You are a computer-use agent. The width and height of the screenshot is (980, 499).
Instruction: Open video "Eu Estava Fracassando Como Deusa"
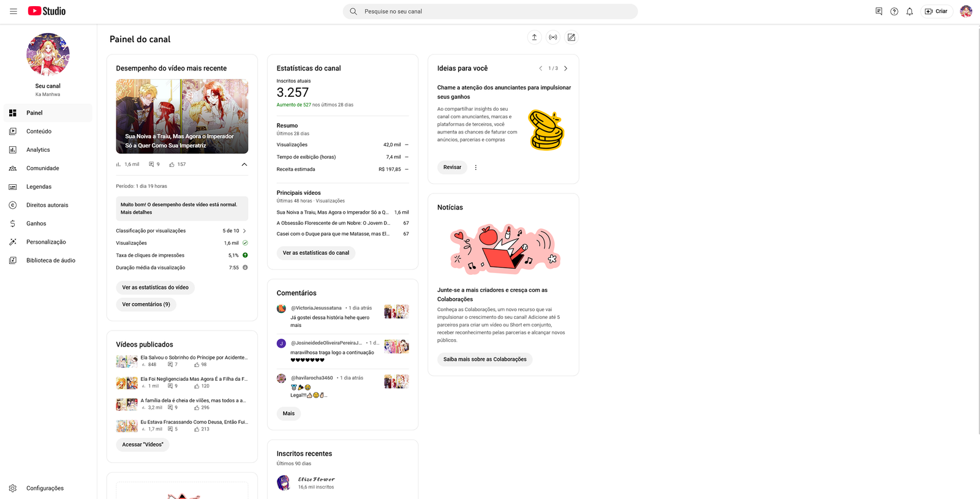[194, 422]
